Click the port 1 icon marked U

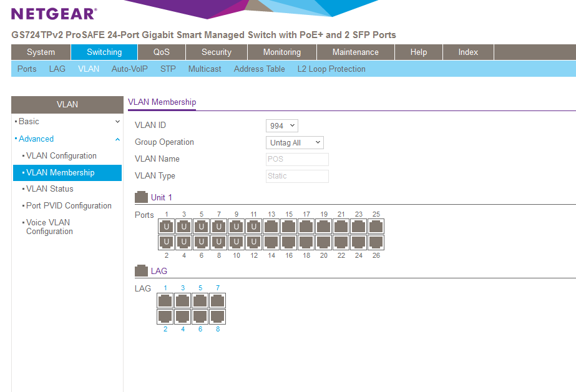(x=167, y=226)
